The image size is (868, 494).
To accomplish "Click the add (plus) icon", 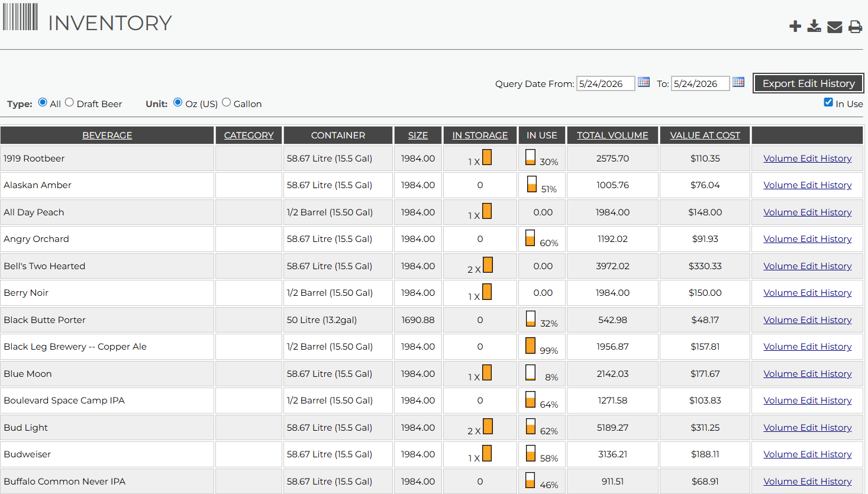I will [x=795, y=26].
